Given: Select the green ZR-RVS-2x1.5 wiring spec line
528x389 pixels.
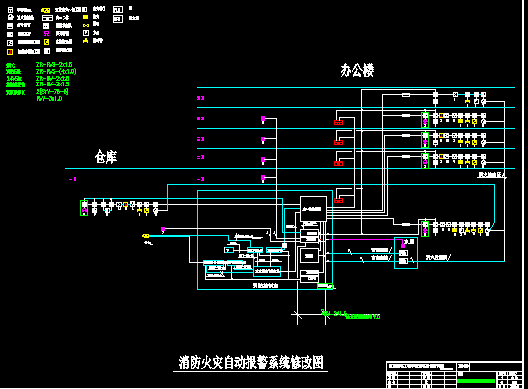Looking at the screenshot, I should coord(54,65).
